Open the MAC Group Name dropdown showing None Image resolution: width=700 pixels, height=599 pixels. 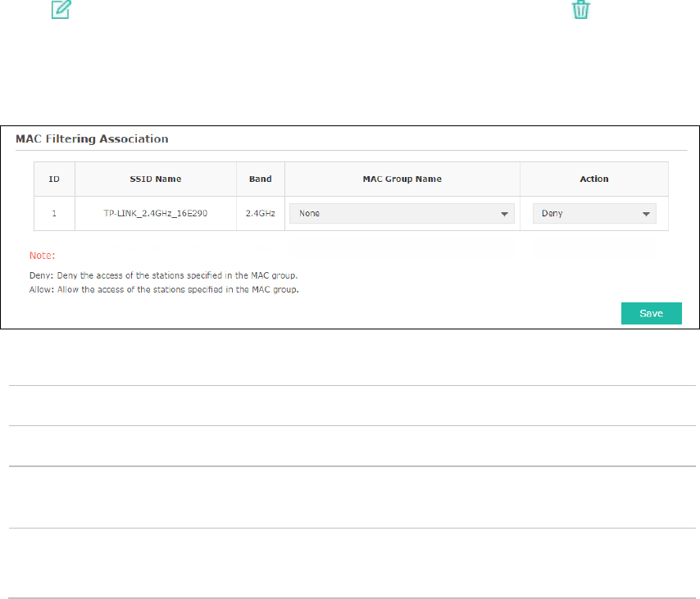402,213
